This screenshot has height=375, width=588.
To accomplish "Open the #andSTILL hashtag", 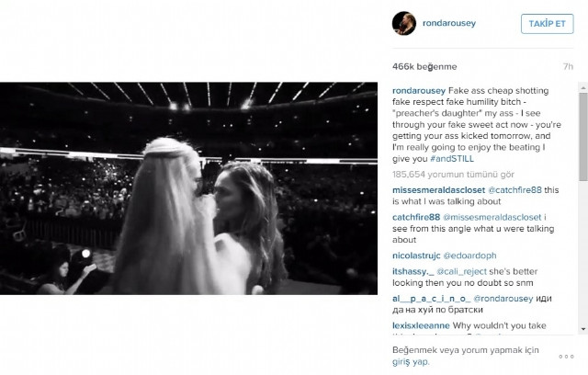I will coord(452,159).
